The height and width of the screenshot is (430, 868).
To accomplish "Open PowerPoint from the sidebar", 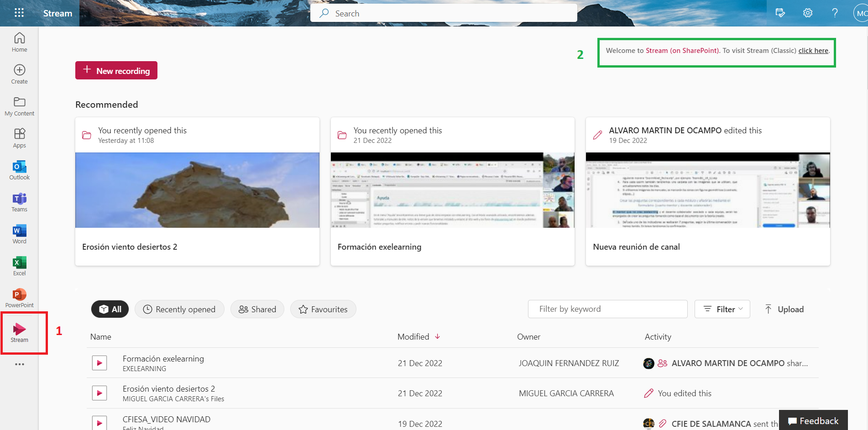I will [19, 298].
